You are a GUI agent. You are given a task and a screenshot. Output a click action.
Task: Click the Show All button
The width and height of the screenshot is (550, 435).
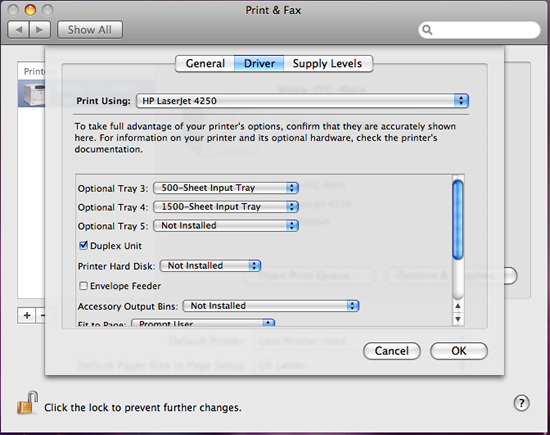pos(90,30)
